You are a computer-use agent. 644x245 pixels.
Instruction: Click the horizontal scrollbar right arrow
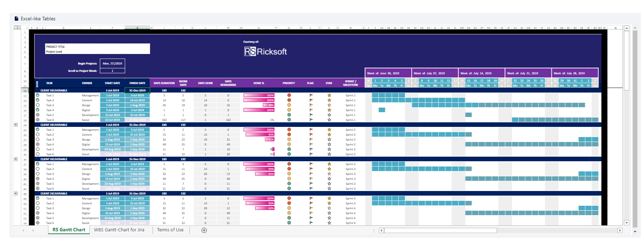[x=620, y=230]
